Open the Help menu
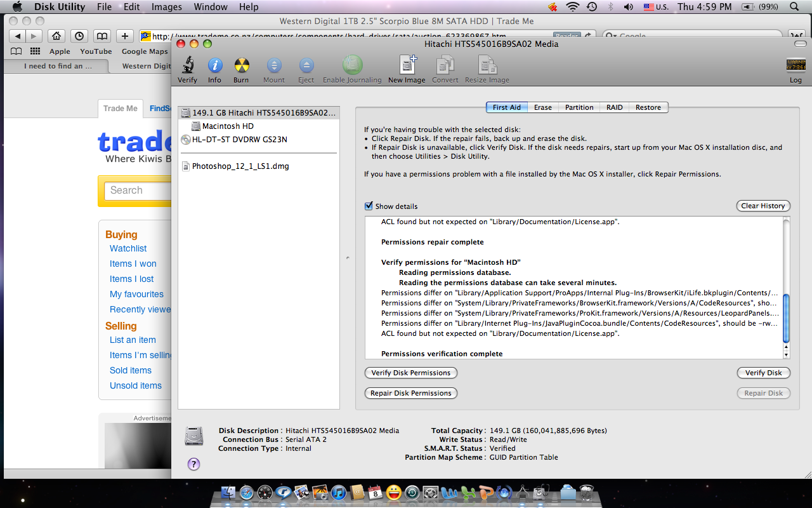Image resolution: width=812 pixels, height=508 pixels. (249, 7)
